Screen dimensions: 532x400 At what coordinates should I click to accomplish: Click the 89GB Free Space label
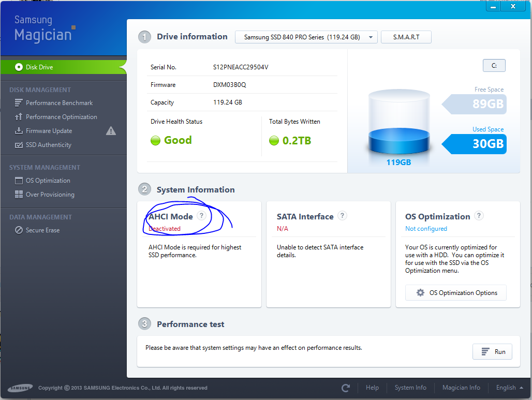click(x=474, y=104)
